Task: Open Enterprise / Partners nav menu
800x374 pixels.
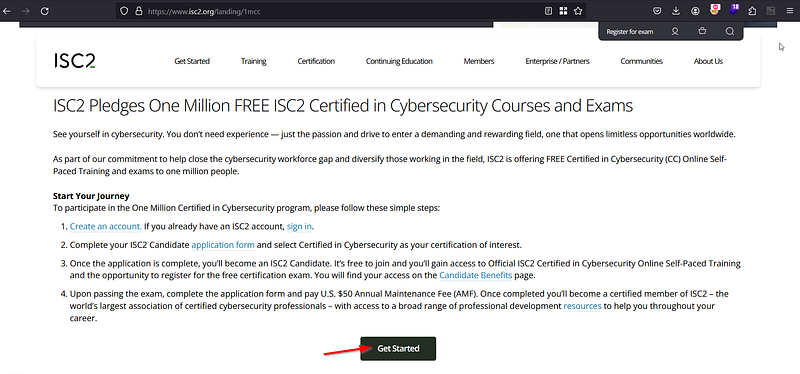Action: (557, 61)
